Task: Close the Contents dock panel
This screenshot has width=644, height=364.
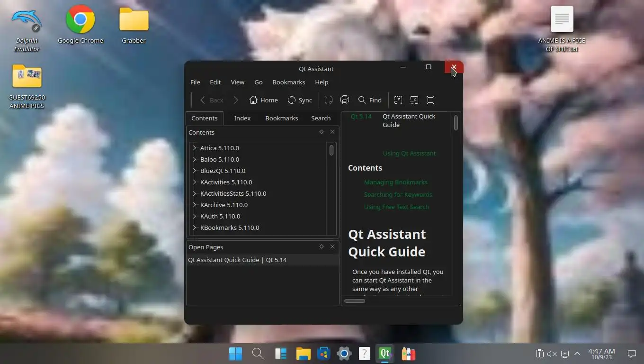Action: [x=332, y=132]
